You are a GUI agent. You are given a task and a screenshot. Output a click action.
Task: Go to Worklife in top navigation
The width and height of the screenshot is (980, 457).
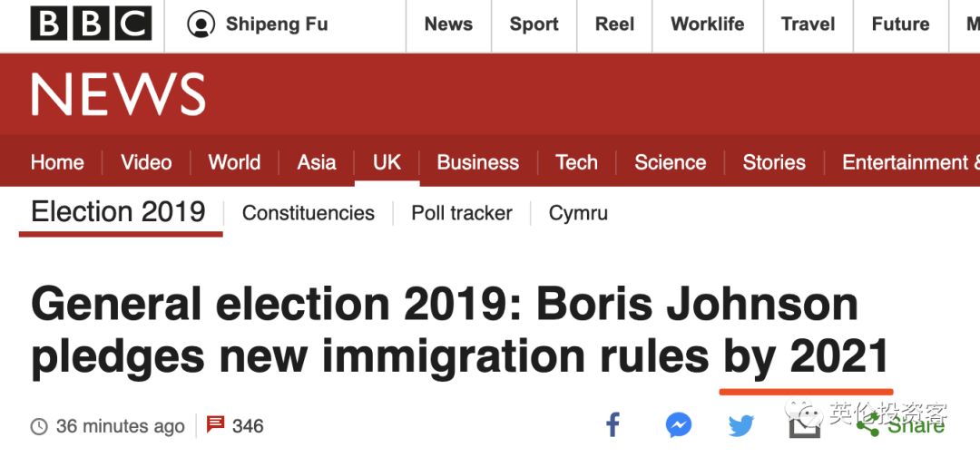click(707, 24)
